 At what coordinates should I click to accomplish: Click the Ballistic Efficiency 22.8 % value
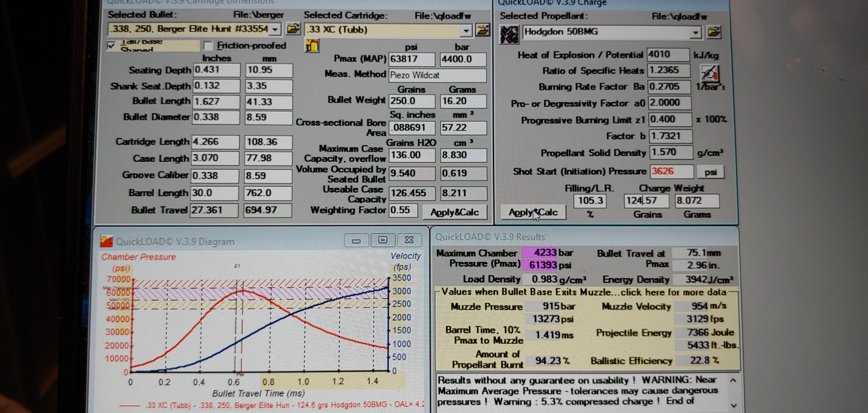point(704,360)
